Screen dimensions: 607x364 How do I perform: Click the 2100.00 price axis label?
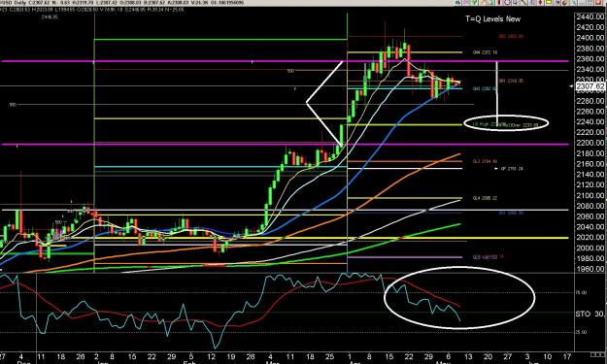[x=590, y=195]
